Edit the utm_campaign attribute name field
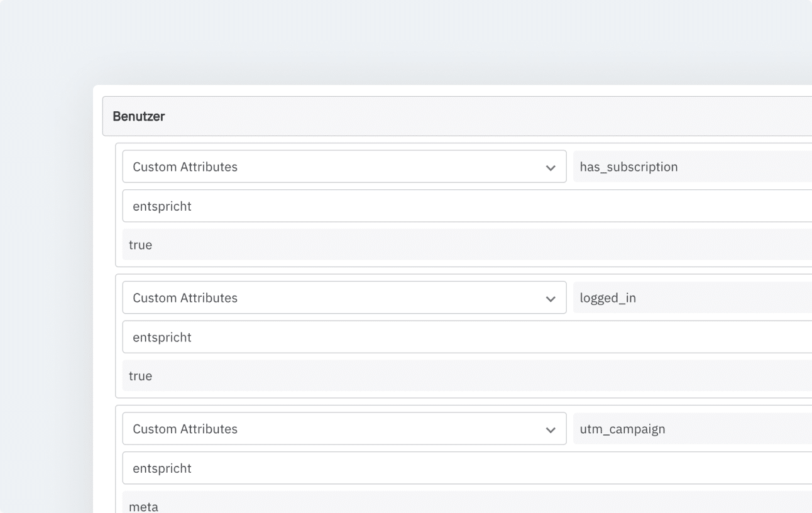The height and width of the screenshot is (513, 812). pos(691,429)
